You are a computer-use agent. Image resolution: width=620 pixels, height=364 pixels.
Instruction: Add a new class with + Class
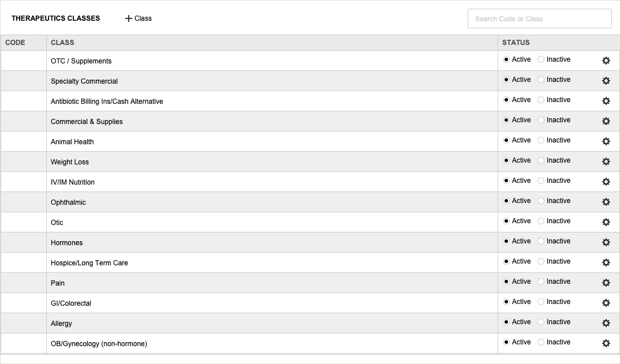click(x=139, y=18)
